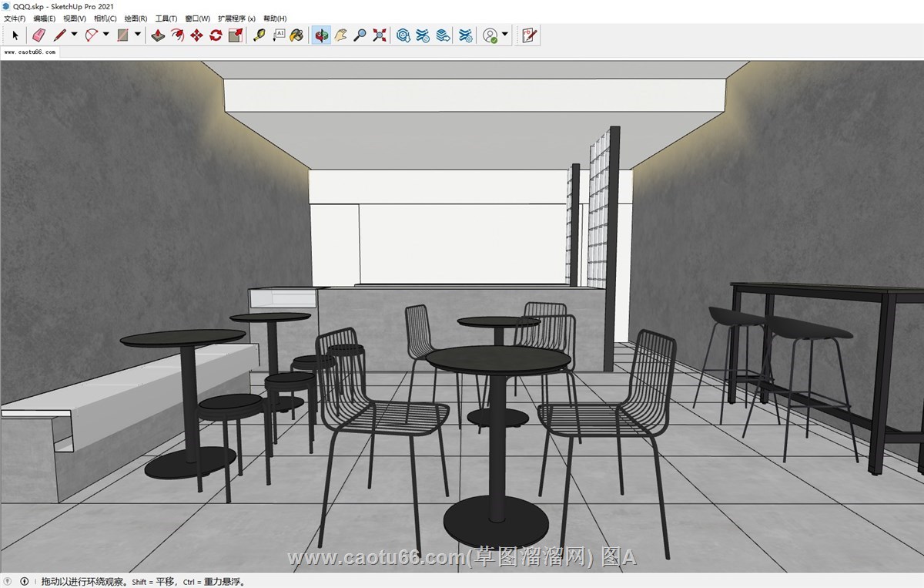
Task: Pick the Tape Measure tool
Action: pos(259,35)
